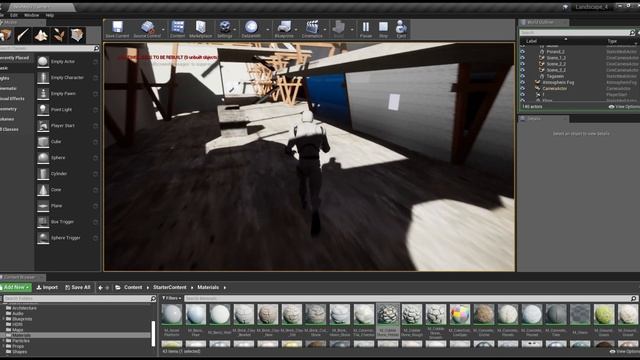640x360 pixels.
Task: Select the Empty Character item
Action: [67, 78]
